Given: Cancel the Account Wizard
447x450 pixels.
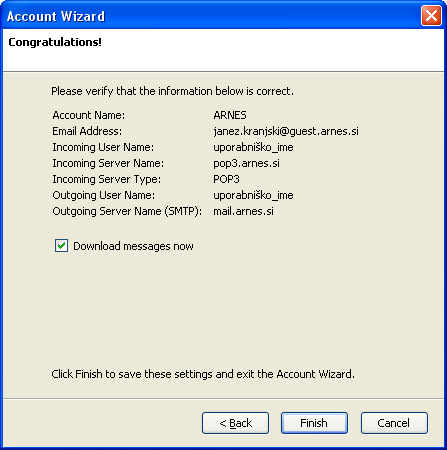Looking at the screenshot, I should click(394, 423).
